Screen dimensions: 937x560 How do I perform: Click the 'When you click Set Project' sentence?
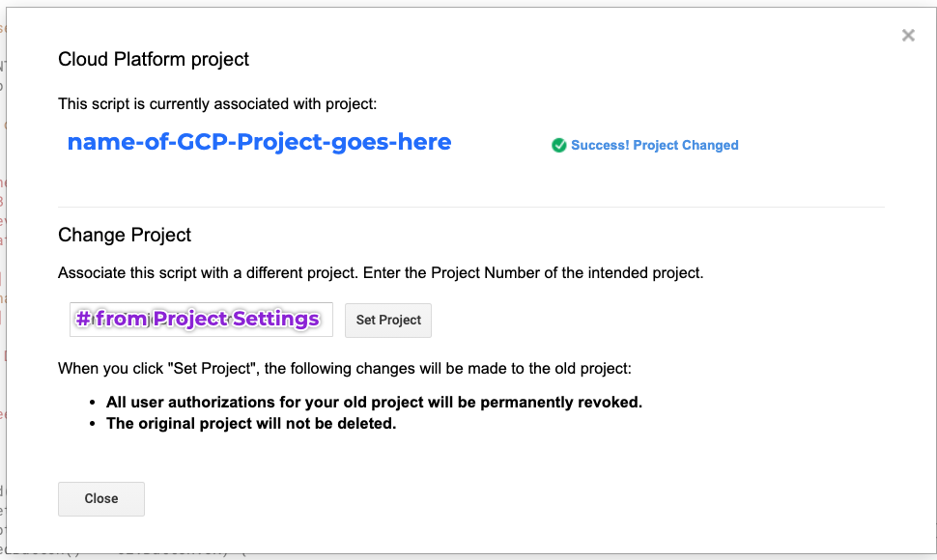pos(345,369)
